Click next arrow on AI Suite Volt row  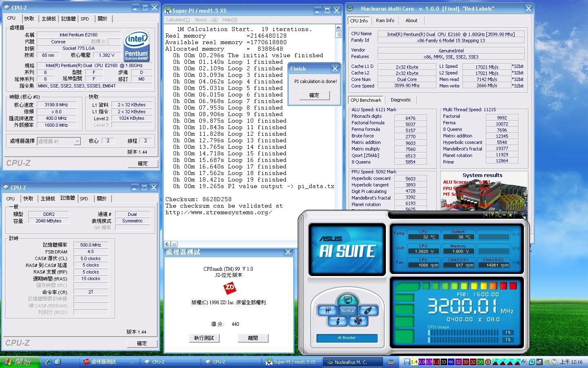tap(518, 248)
